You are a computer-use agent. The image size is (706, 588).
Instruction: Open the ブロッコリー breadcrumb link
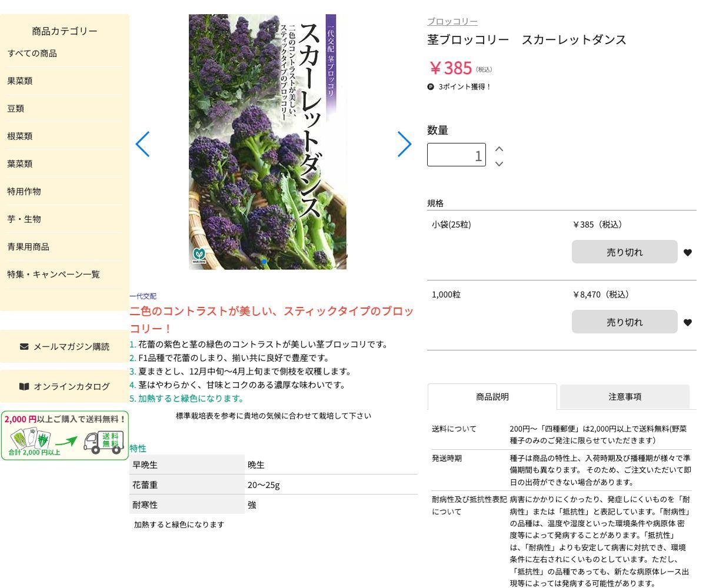[x=452, y=22]
